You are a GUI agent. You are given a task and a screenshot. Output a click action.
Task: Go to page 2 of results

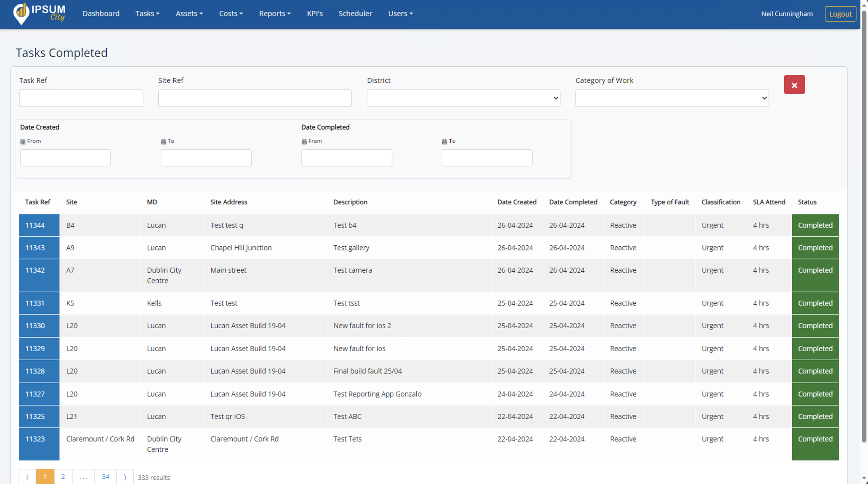(x=63, y=477)
